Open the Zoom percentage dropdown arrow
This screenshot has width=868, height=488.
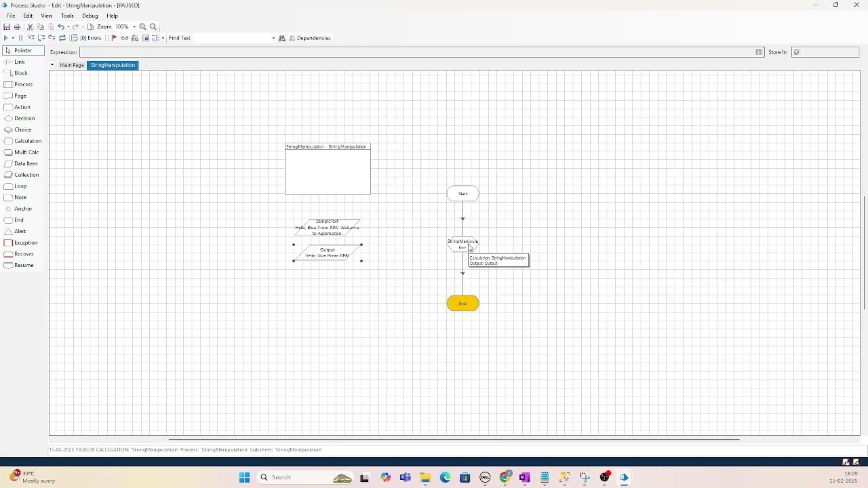tap(134, 26)
